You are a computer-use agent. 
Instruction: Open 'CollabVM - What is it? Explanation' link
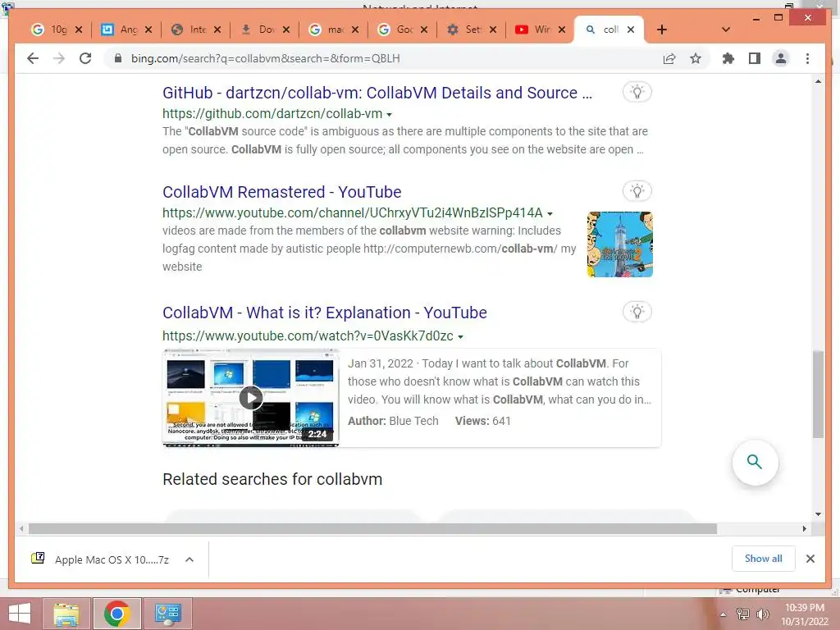pos(325,313)
